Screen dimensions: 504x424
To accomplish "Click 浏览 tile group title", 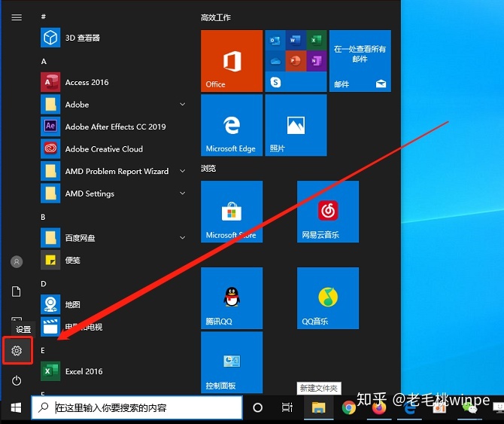I will tap(208, 168).
